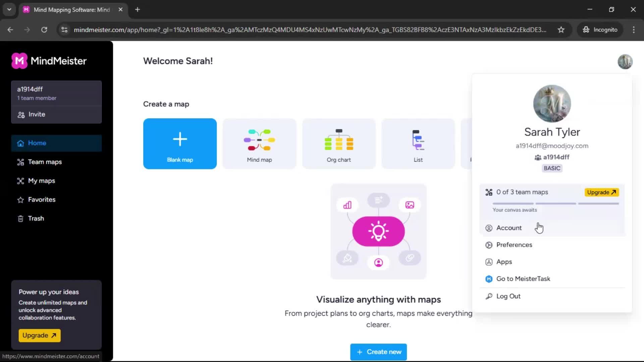
Task: Create a Blank map
Action: pos(180,143)
